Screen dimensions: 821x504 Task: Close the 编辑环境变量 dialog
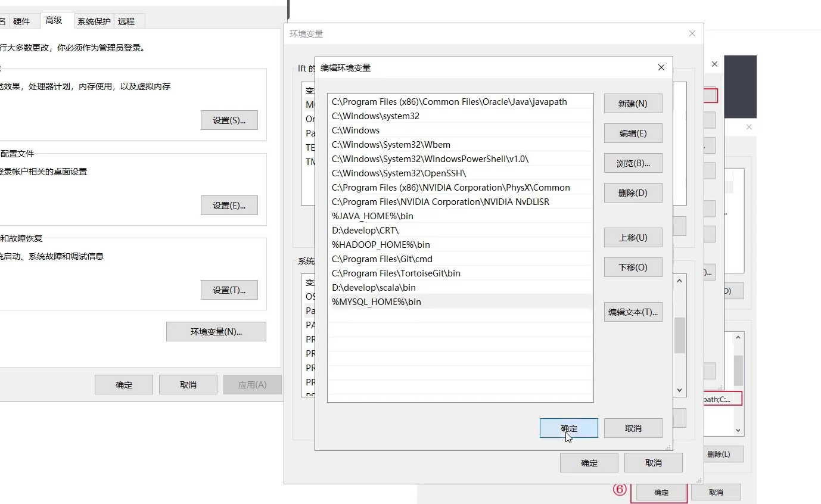[661, 67]
